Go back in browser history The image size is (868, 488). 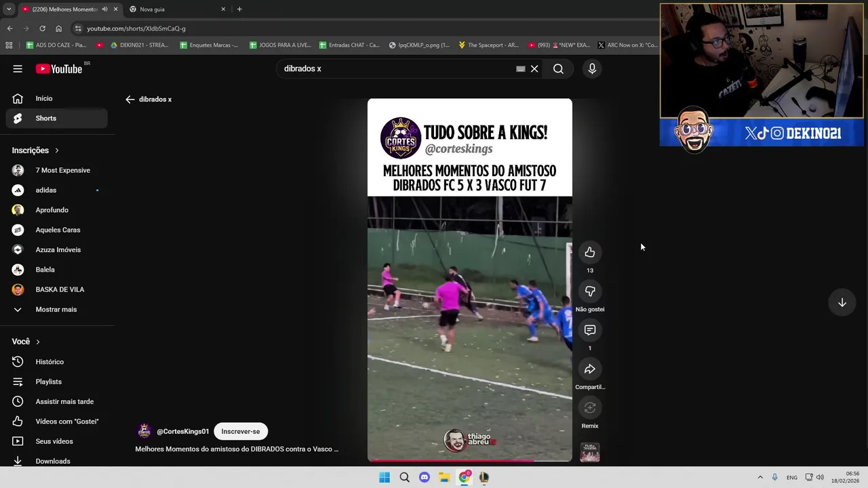coord(9,28)
